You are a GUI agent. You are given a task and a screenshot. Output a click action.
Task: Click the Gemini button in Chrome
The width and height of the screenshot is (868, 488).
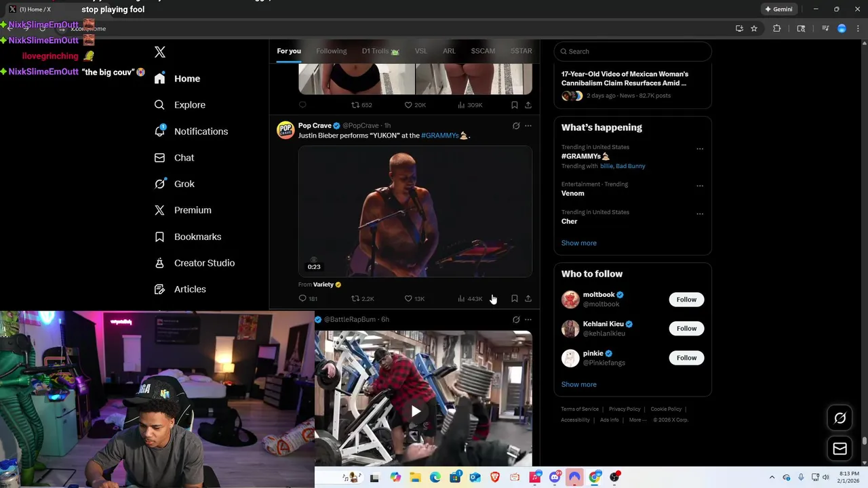coord(778,9)
